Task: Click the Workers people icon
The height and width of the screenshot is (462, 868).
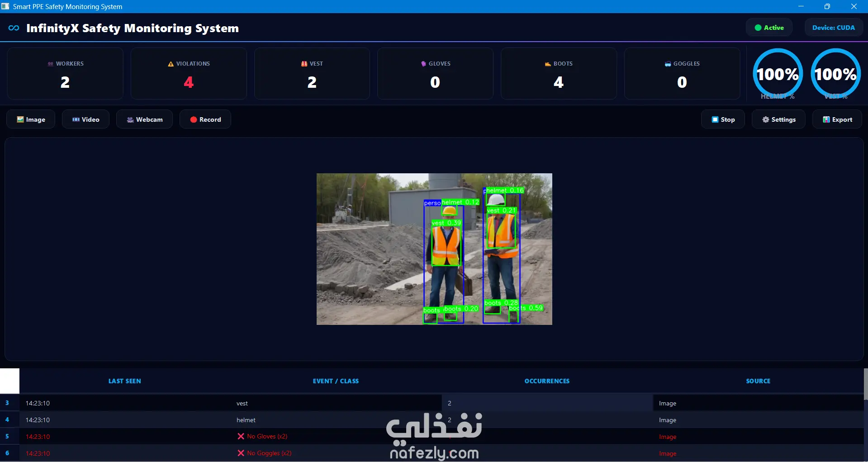Action: click(51, 64)
